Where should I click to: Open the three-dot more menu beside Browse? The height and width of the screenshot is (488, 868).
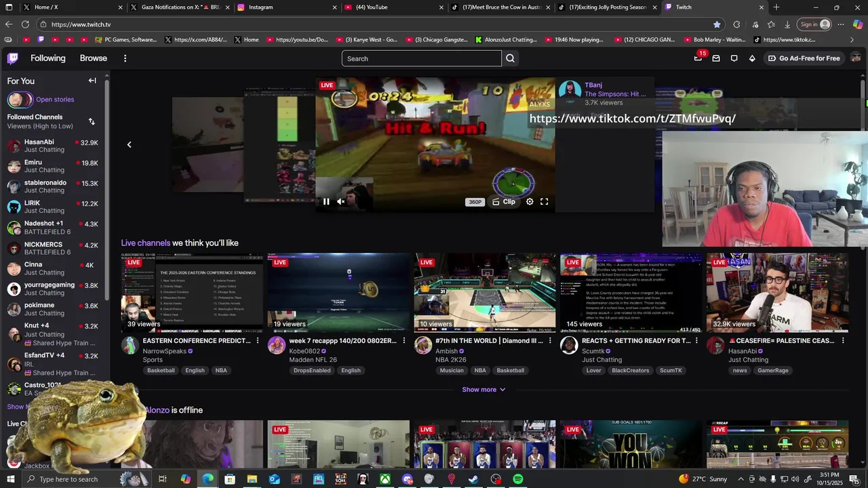[x=125, y=58]
